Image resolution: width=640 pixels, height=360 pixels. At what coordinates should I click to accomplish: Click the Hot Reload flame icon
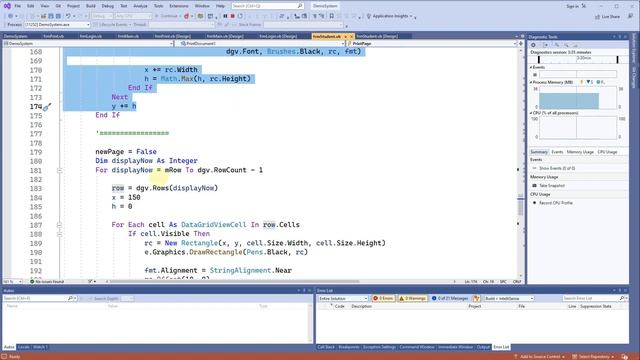coord(186,16)
